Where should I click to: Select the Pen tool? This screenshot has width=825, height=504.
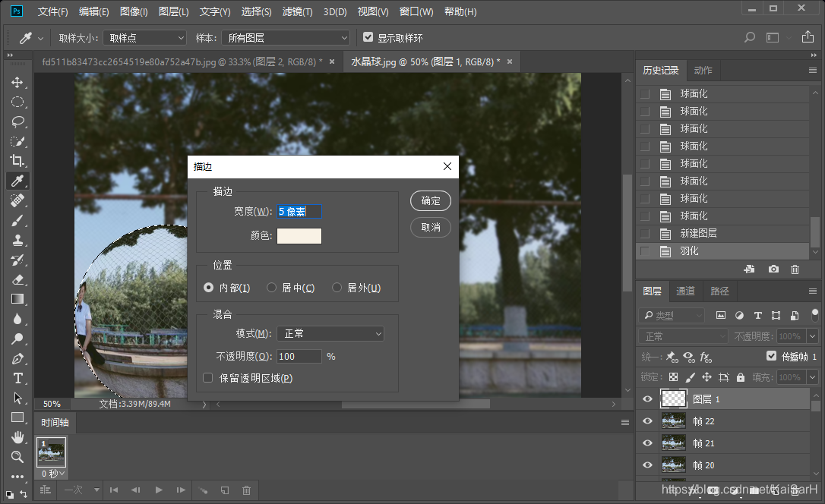point(17,358)
